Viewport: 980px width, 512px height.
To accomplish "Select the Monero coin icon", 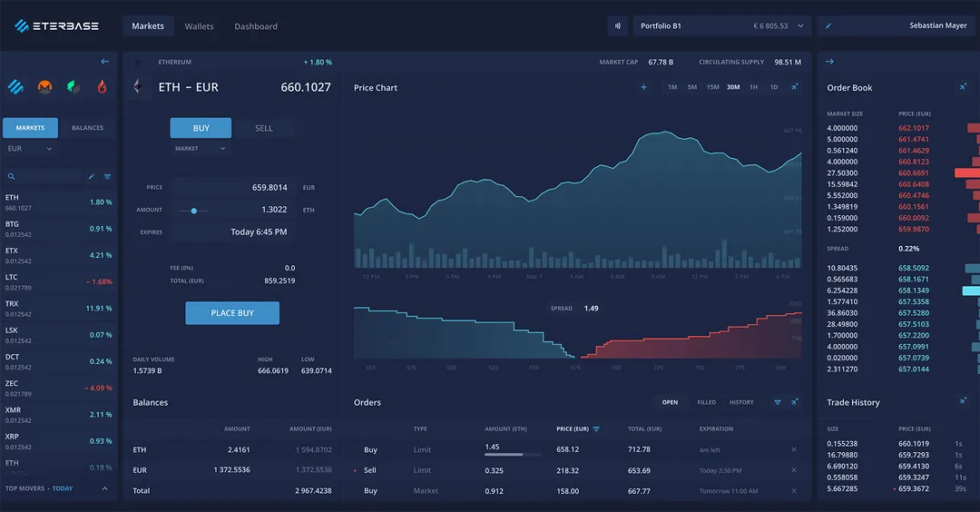I will [x=44, y=87].
